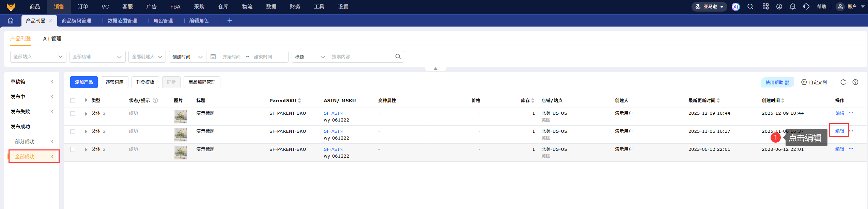This screenshot has height=209, width=868.
Task: Open the 订单 menu
Action: coord(83,7)
